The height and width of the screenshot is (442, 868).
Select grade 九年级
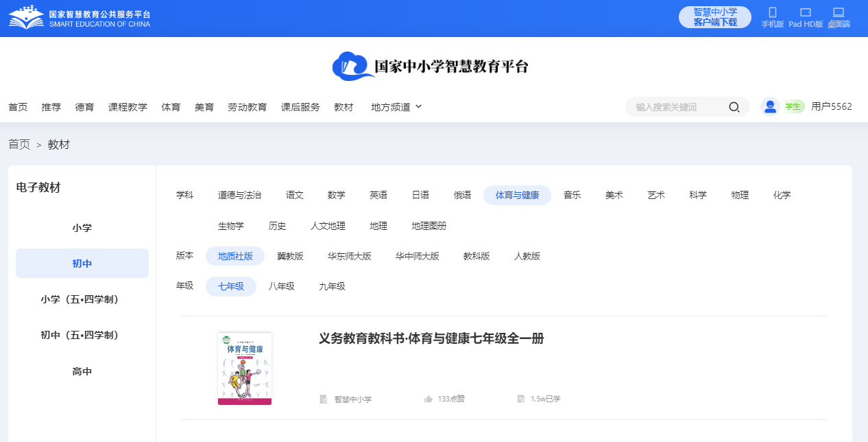(333, 286)
